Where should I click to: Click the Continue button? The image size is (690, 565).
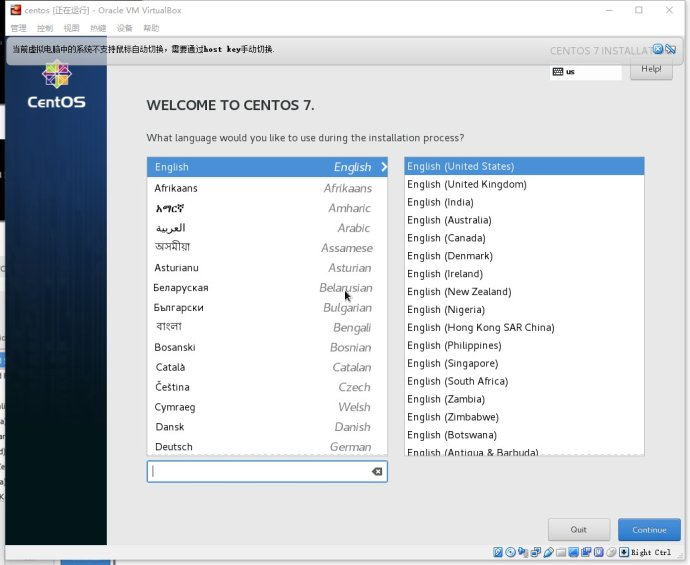click(x=649, y=530)
